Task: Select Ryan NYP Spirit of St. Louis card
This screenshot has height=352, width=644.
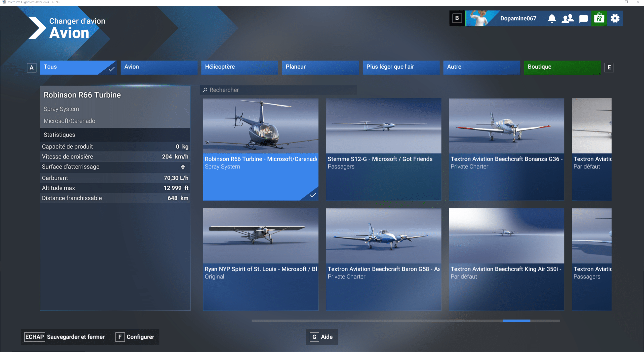Action: (x=261, y=259)
